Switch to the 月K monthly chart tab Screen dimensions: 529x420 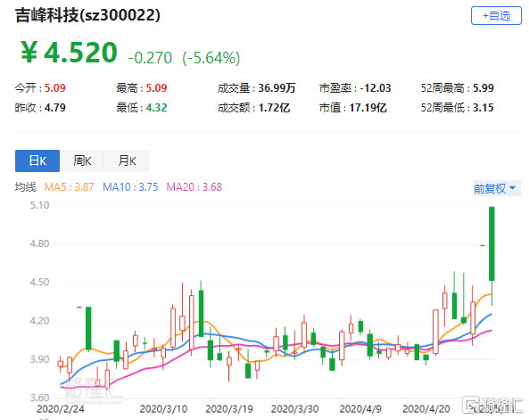[x=127, y=161]
